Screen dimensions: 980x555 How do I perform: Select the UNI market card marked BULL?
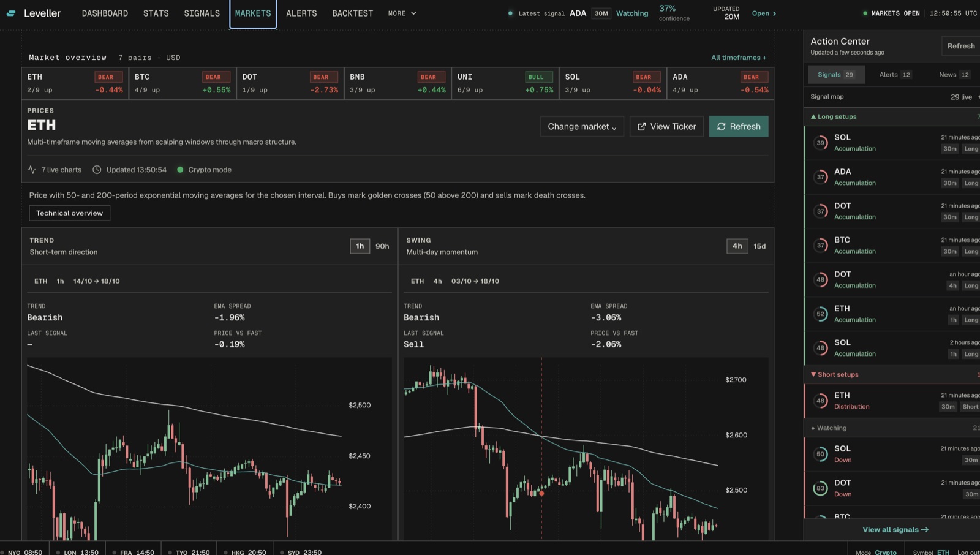point(505,83)
